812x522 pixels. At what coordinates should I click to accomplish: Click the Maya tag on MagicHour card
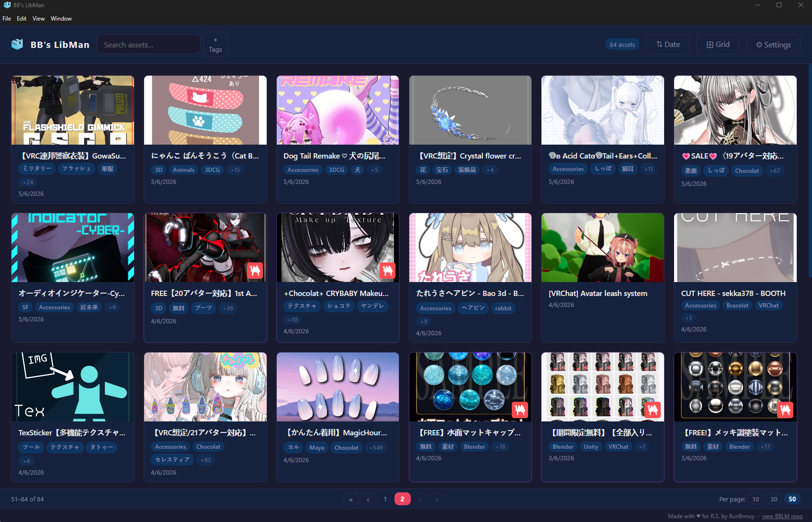click(x=316, y=448)
